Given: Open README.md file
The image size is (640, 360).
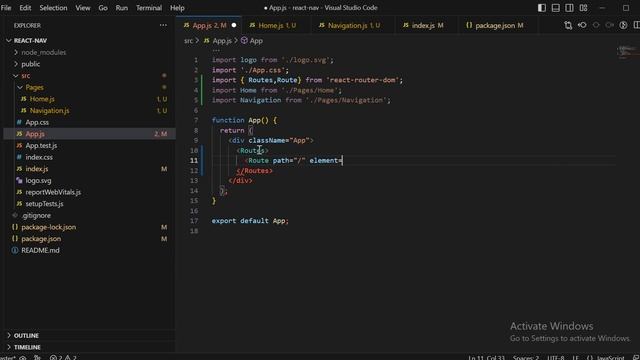Looking at the screenshot, I should point(88,250).
